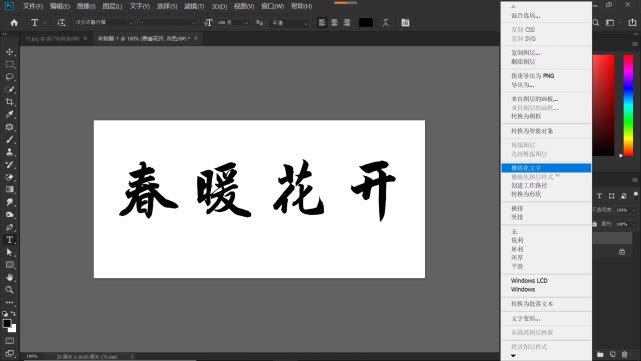Toggle Quick Mask mode
The width and height of the screenshot is (641, 361).
(9, 341)
